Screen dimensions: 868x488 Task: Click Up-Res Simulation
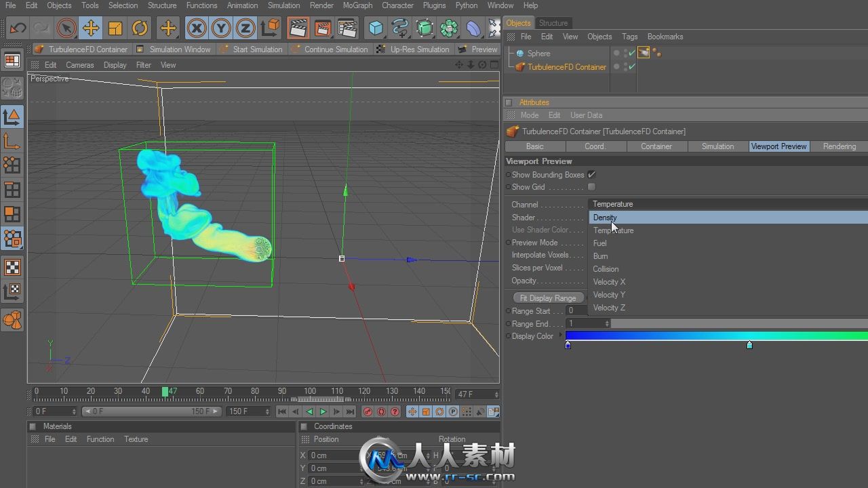[x=412, y=49]
